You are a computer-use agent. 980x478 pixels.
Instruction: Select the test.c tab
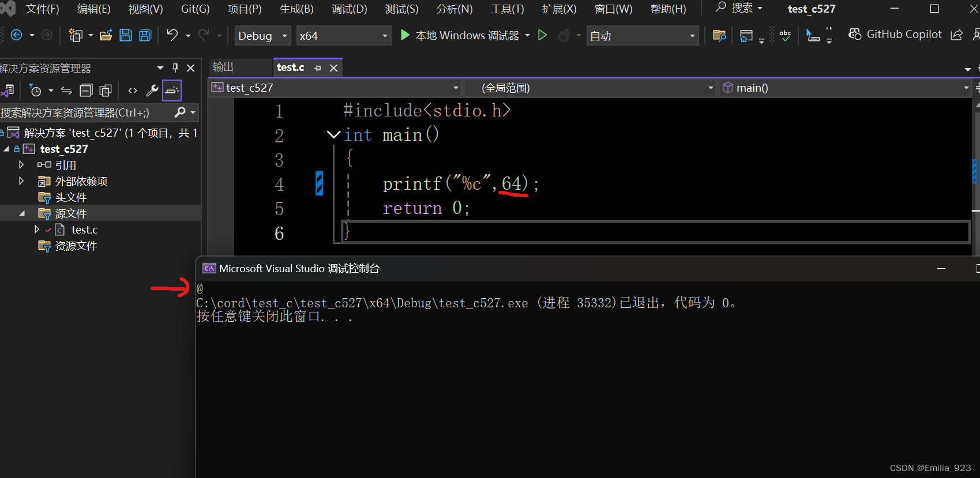tap(290, 67)
